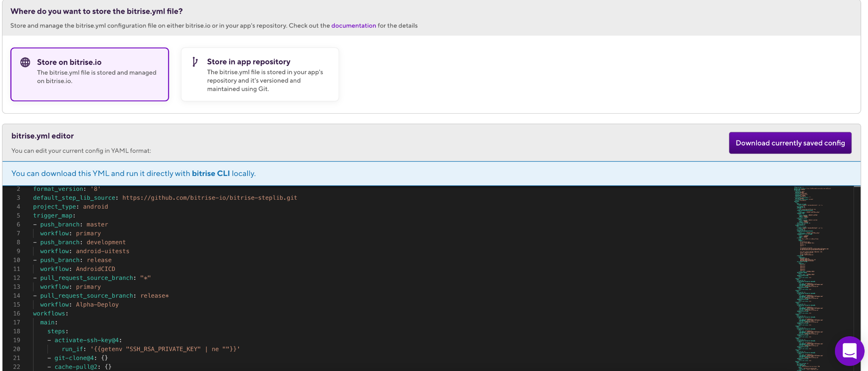Viewport: 868px width, 371px height.
Task: Click 'workflow: Alpha-Deploy' on line 15
Action: tap(79, 304)
